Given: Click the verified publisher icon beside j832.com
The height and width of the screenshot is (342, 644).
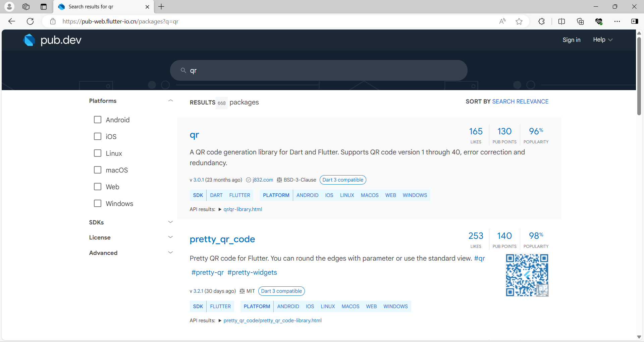Looking at the screenshot, I should [x=249, y=180].
